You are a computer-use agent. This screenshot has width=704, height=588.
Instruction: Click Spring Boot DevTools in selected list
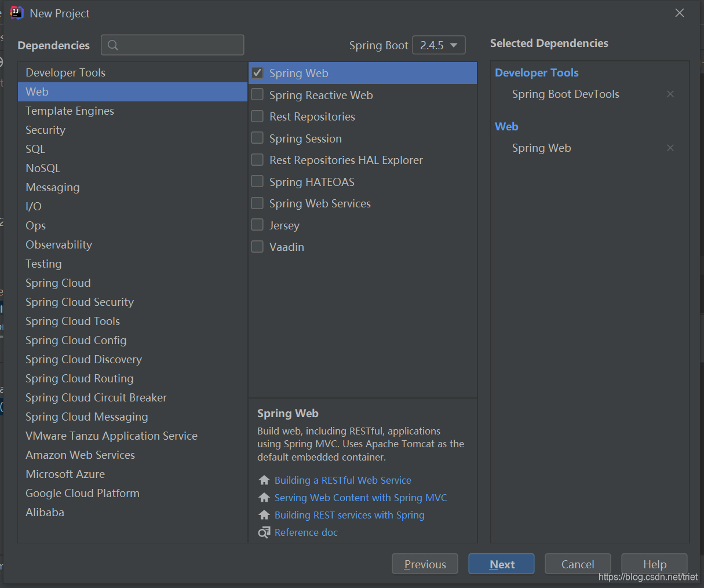click(x=566, y=94)
